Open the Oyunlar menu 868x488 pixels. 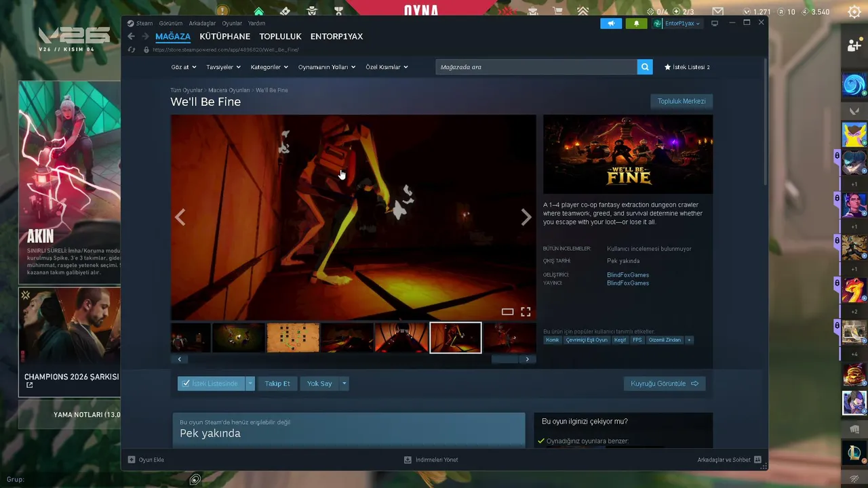pyautogui.click(x=232, y=23)
